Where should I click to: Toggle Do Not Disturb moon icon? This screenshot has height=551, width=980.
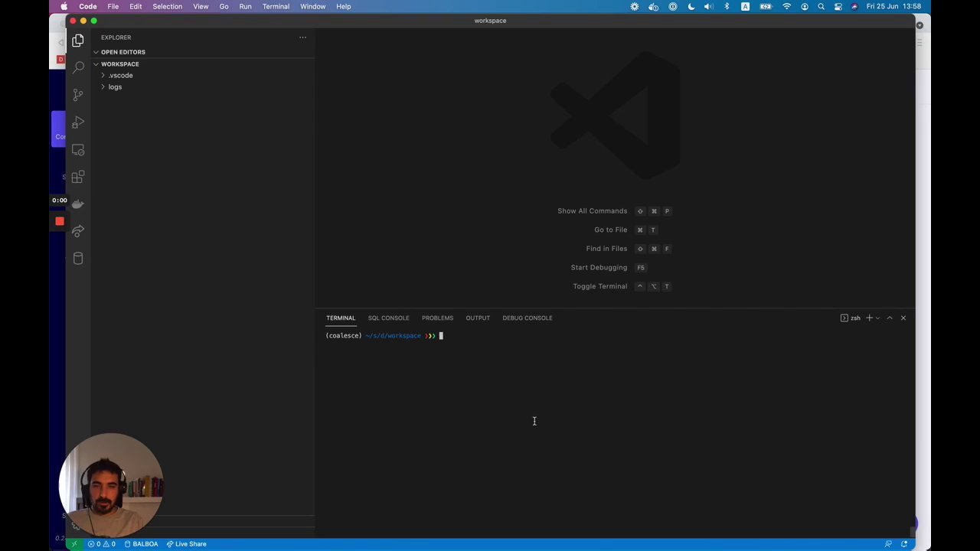[691, 7]
